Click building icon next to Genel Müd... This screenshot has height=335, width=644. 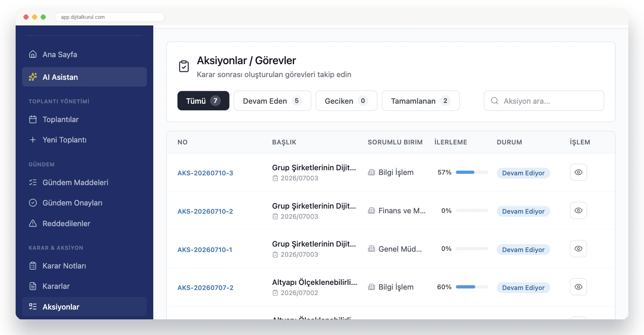[371, 249]
